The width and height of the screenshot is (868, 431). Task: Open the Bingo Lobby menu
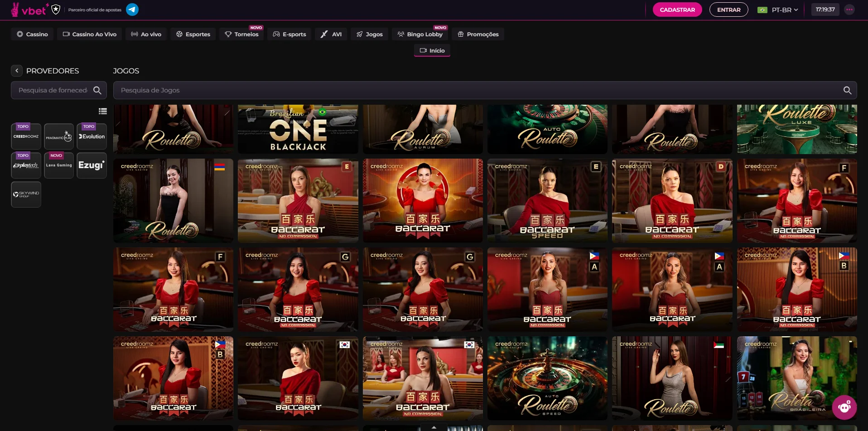[420, 34]
